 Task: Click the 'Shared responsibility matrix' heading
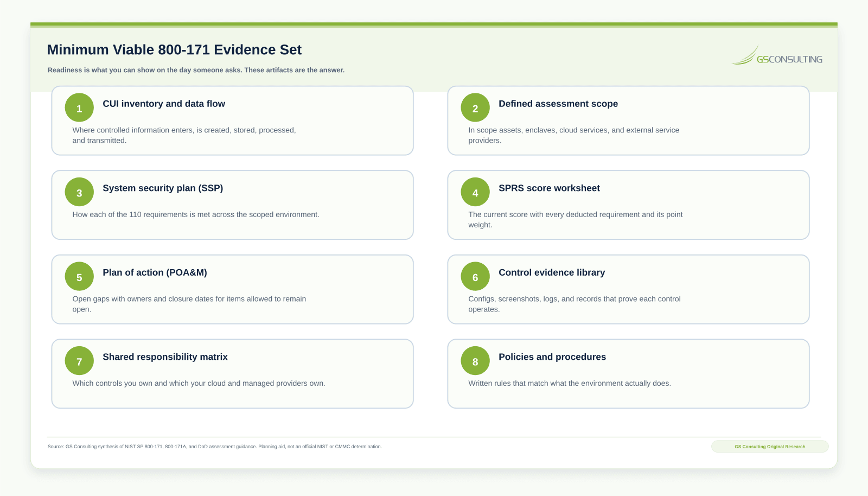point(165,357)
